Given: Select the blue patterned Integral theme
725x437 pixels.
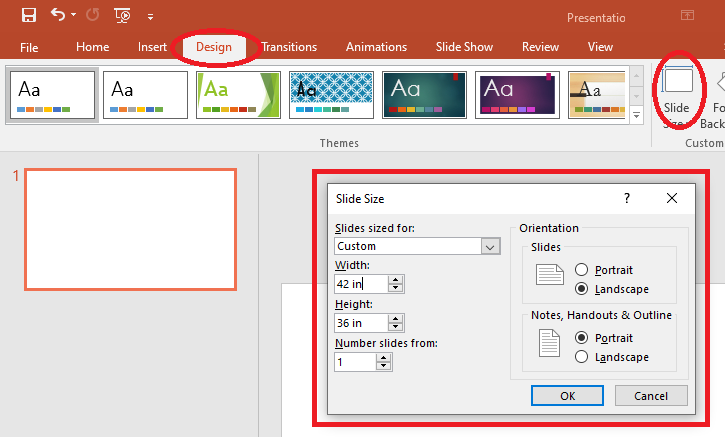Looking at the screenshot, I should 331,94.
